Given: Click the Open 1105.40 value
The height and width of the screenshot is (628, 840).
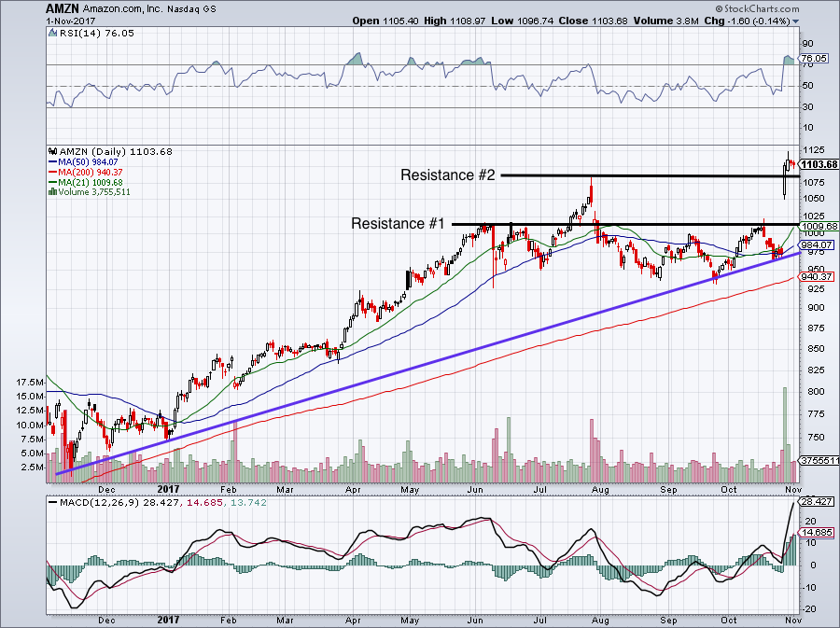Looking at the screenshot, I should coord(385,21).
